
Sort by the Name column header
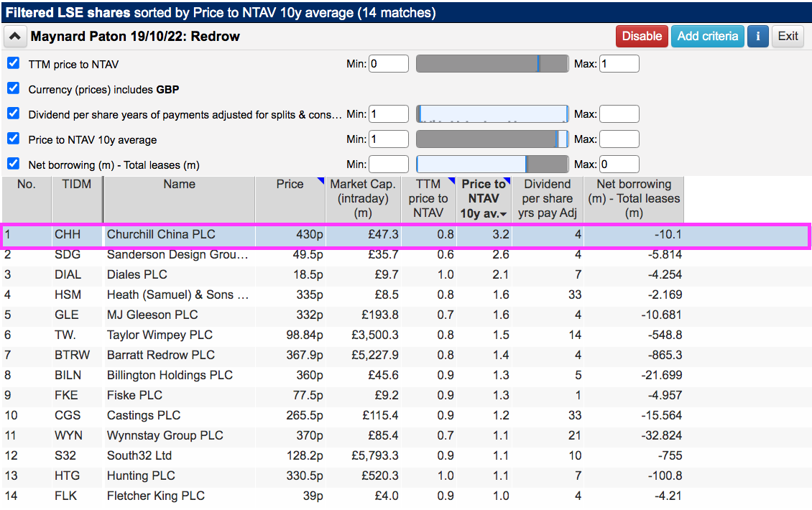pyautogui.click(x=179, y=200)
